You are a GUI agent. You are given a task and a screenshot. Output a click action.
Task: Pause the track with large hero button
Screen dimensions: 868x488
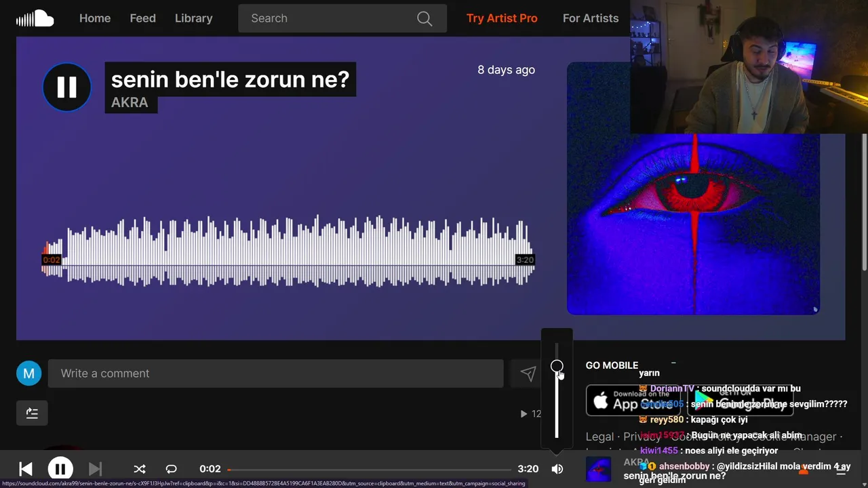coord(66,87)
